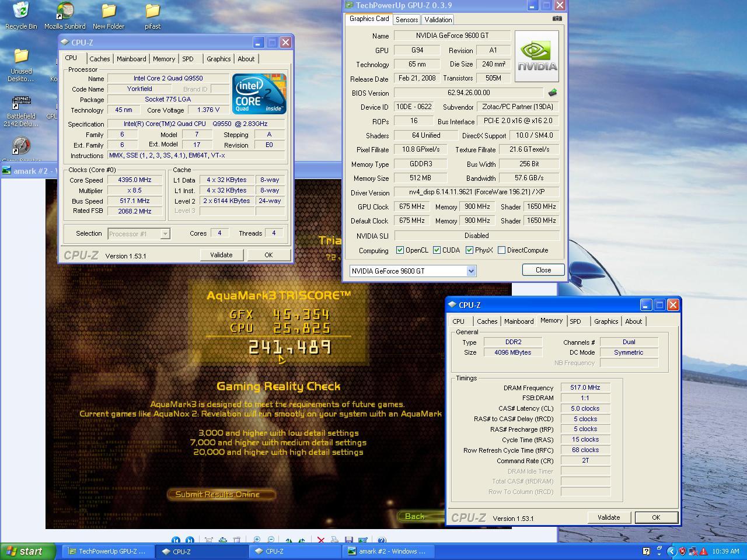Open Graphics tab in the memory CPU-Z window
Viewport: 747px width, 560px height.
[606, 321]
